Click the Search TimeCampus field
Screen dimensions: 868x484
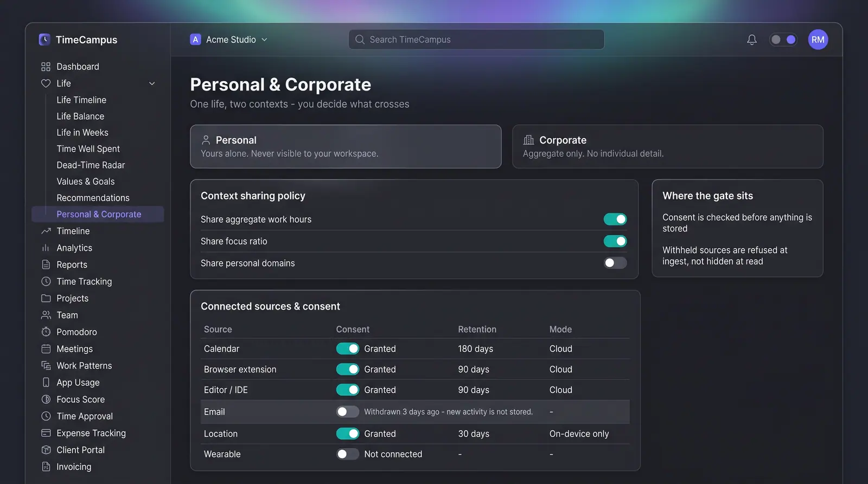(476, 40)
